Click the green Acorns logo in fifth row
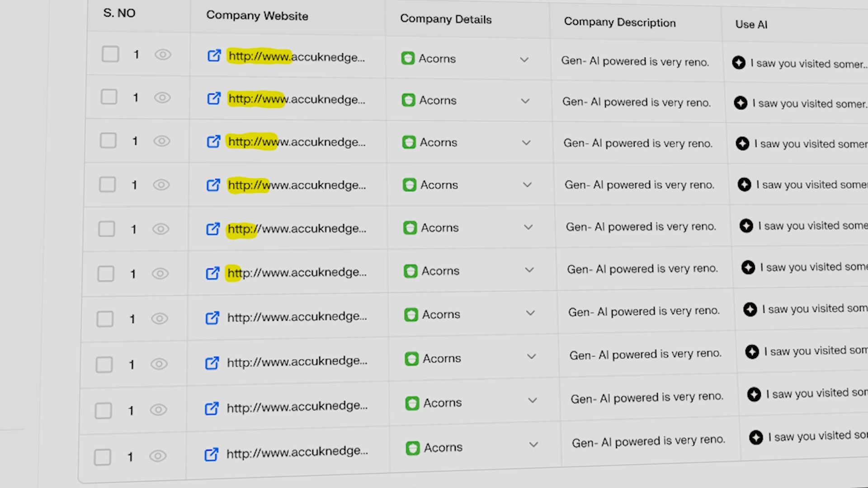868x488 pixels. tap(410, 228)
